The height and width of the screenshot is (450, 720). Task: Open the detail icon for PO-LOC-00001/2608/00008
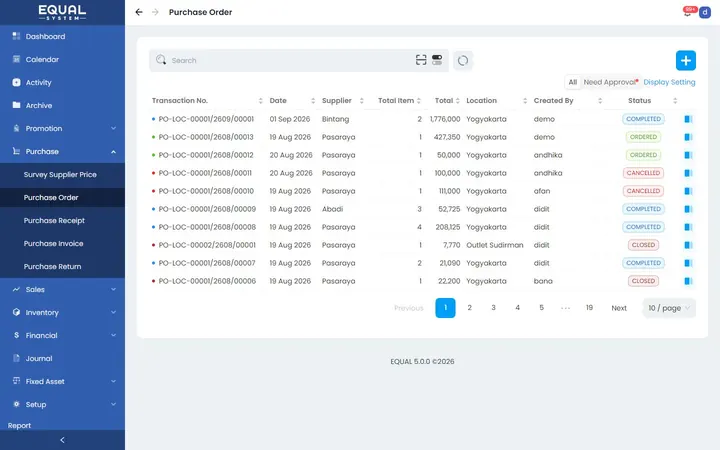click(x=688, y=227)
